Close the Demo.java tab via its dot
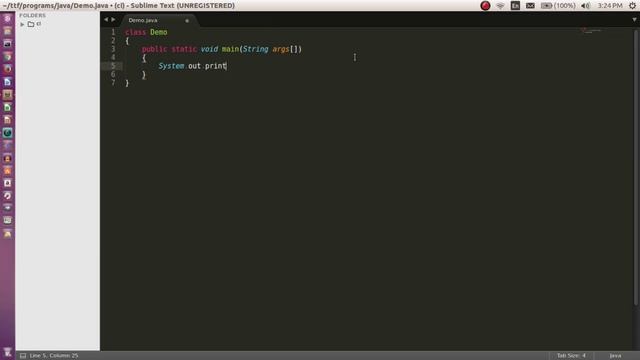The image size is (640, 360). point(187,20)
